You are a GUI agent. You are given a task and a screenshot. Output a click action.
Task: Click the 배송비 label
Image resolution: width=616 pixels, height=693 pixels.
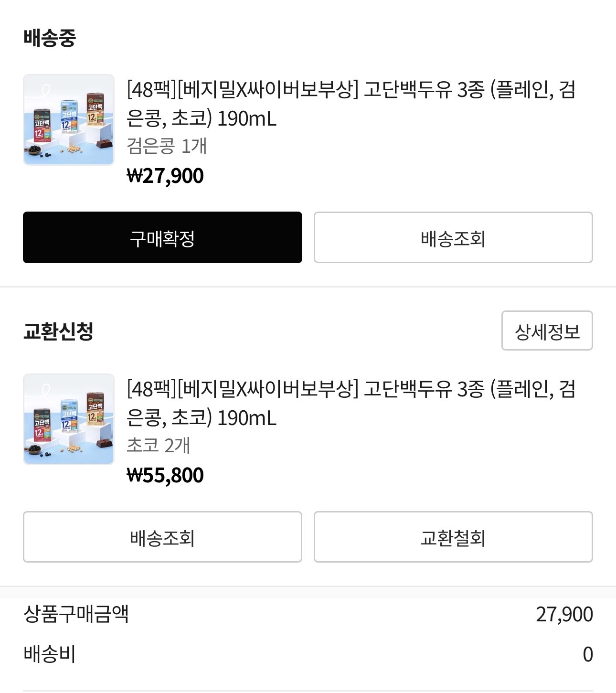pyautogui.click(x=50, y=654)
